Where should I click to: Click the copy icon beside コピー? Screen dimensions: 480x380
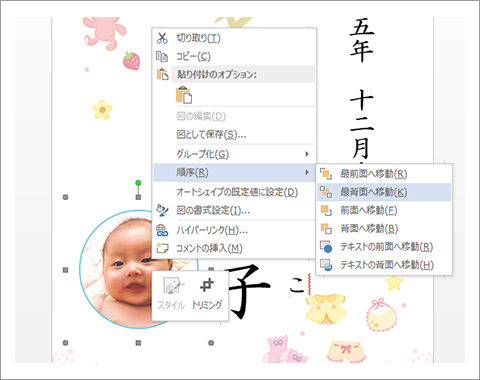(162, 56)
